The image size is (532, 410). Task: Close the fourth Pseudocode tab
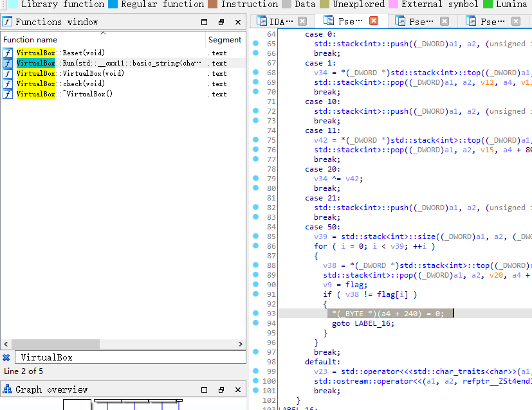tap(516, 22)
